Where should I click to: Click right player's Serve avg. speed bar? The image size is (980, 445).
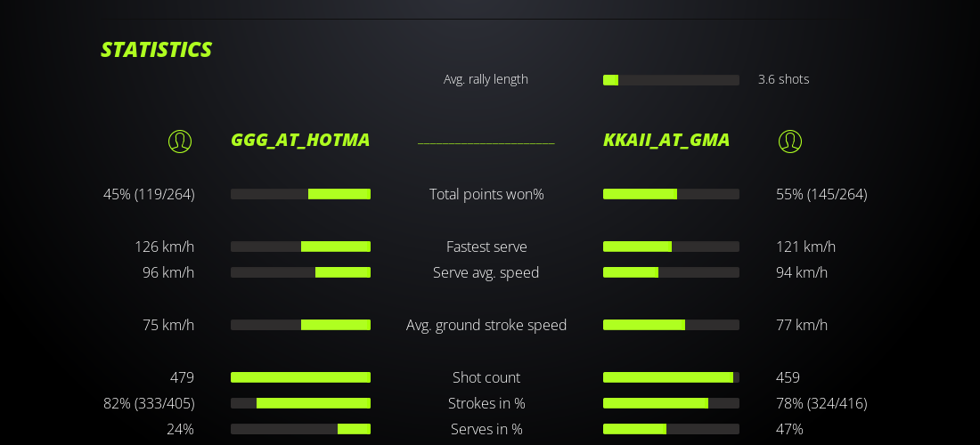(671, 272)
